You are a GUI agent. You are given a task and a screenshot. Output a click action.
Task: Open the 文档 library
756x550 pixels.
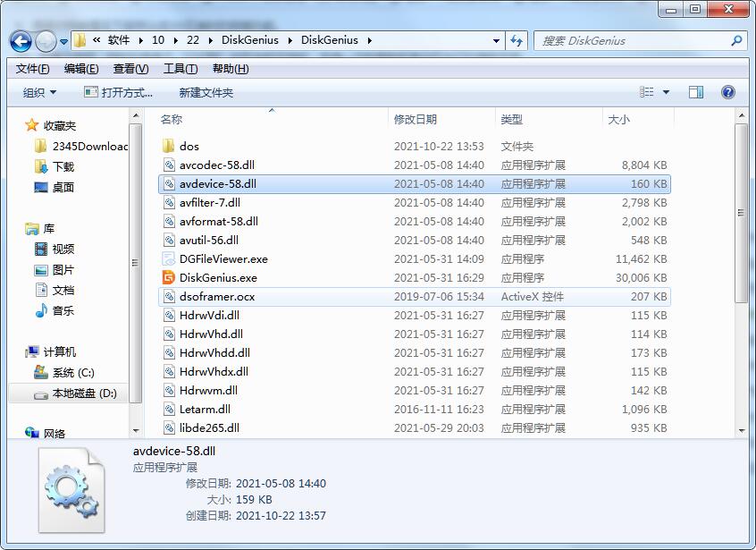(55, 290)
